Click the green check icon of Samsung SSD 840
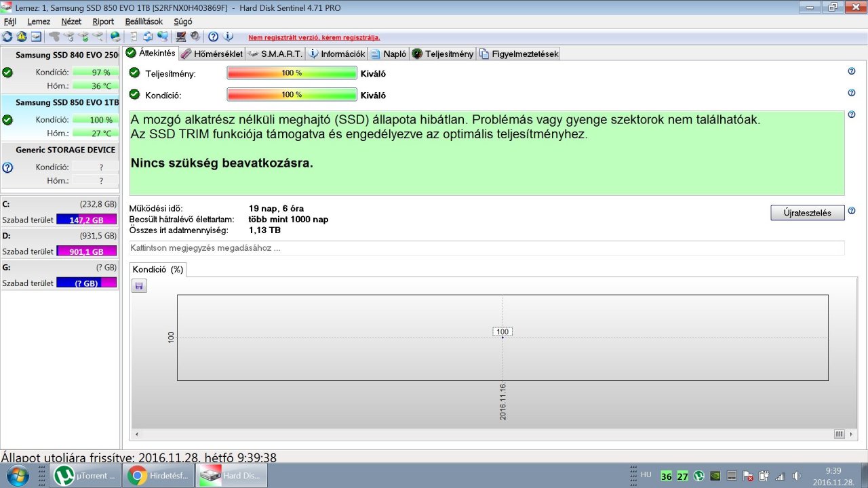This screenshot has height=488, width=868. (x=7, y=72)
